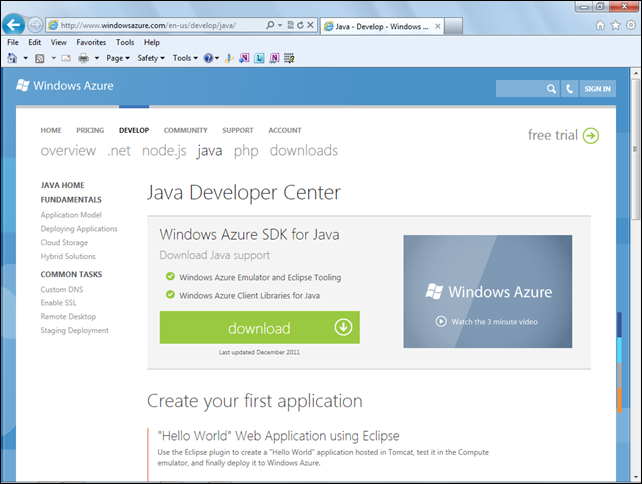Open the Deploying Applications sidebar link
The image size is (642, 484).
click(x=79, y=228)
